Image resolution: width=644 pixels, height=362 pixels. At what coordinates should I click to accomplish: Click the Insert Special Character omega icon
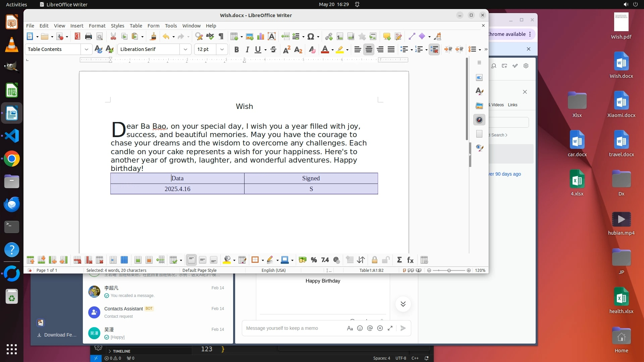point(311,37)
